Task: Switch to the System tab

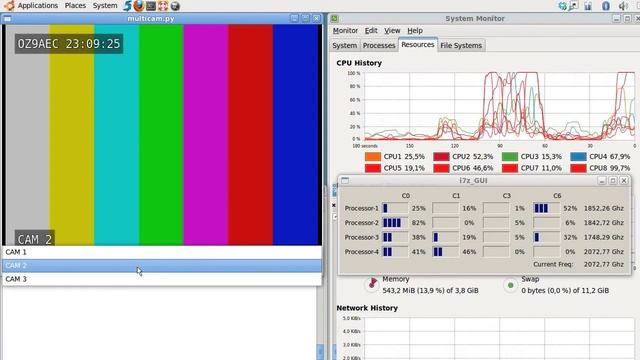Action: point(344,45)
